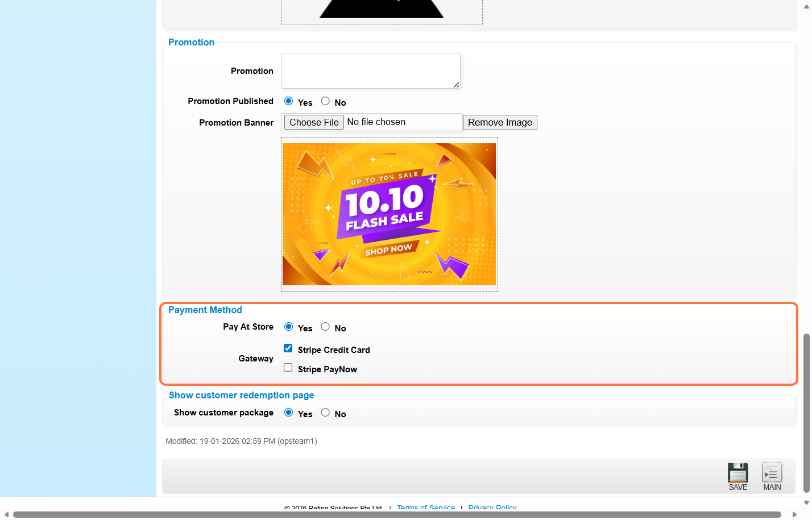Screen dimensions: 812x520
Task: Click the MAIN list icon
Action: [x=772, y=473]
